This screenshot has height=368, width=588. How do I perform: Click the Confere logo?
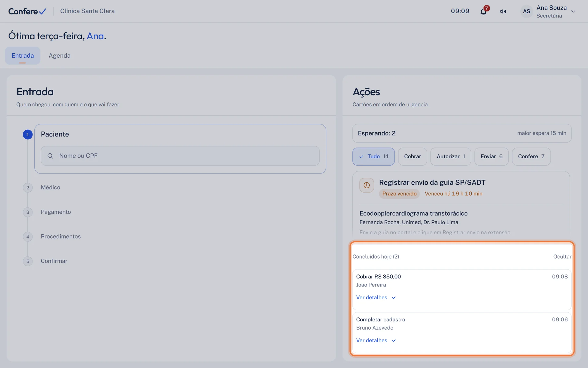[x=27, y=11]
